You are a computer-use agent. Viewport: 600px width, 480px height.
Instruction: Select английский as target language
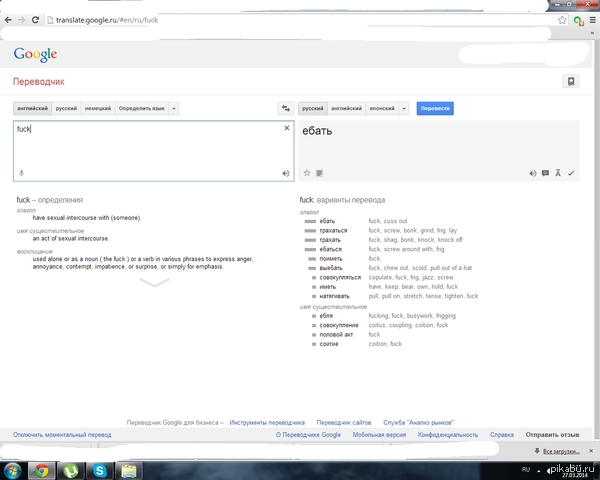[x=346, y=108]
